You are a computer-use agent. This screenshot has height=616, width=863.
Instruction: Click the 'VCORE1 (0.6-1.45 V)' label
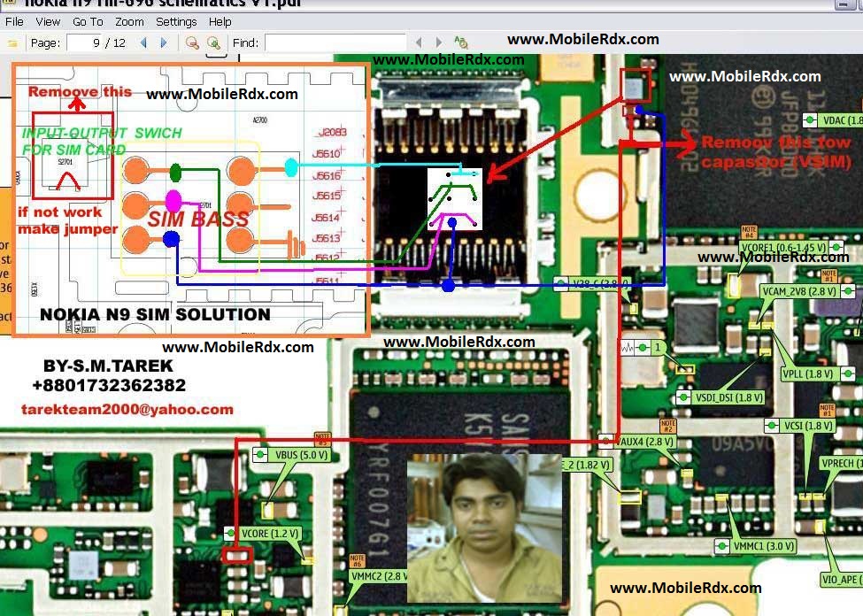(x=783, y=247)
